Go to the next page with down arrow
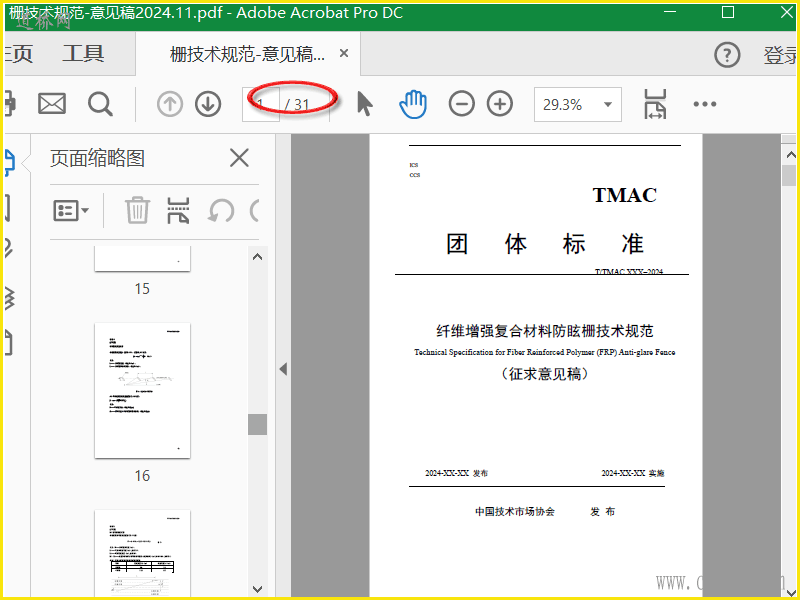The image size is (800, 600). pos(208,105)
